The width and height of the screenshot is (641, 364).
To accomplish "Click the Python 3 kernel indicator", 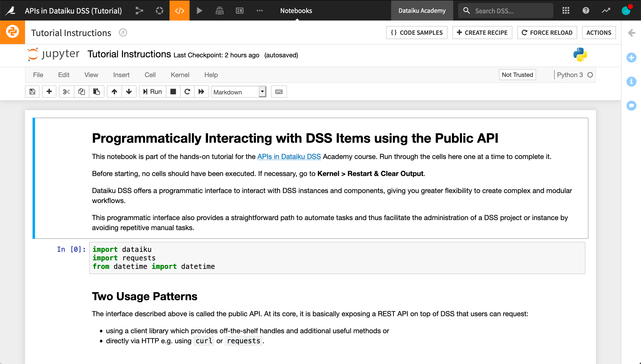I will click(575, 75).
